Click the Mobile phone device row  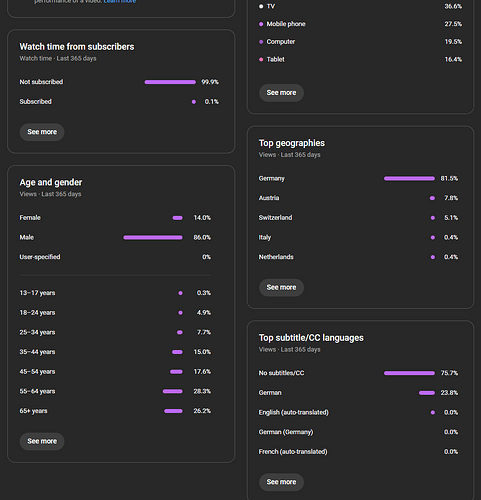[360, 24]
